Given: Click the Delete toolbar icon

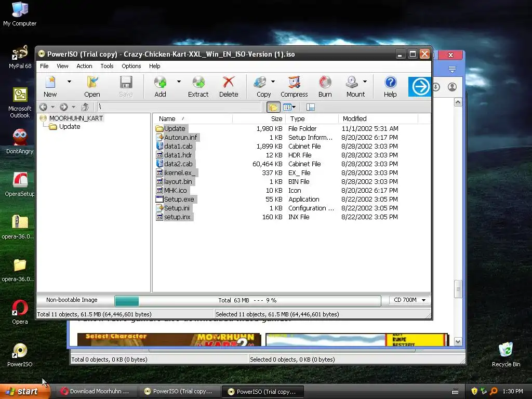Looking at the screenshot, I should click(x=229, y=86).
